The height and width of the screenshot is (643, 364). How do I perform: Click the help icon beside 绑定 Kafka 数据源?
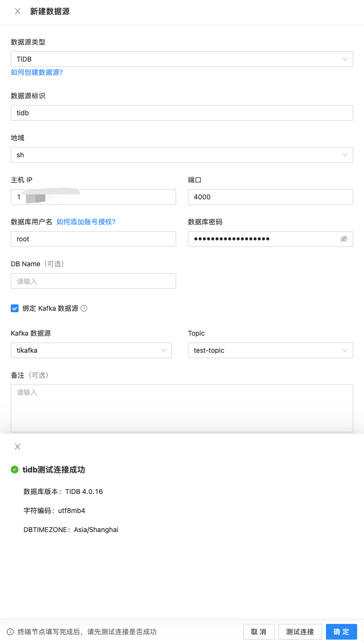(84, 308)
